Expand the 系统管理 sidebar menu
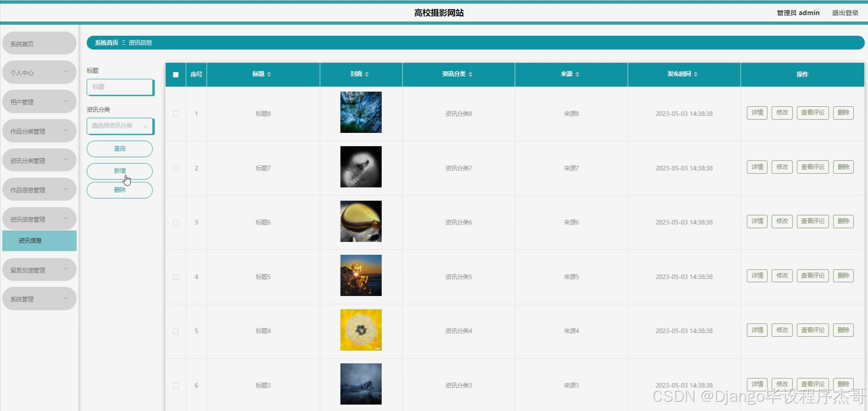868x411 pixels. pos(39,299)
